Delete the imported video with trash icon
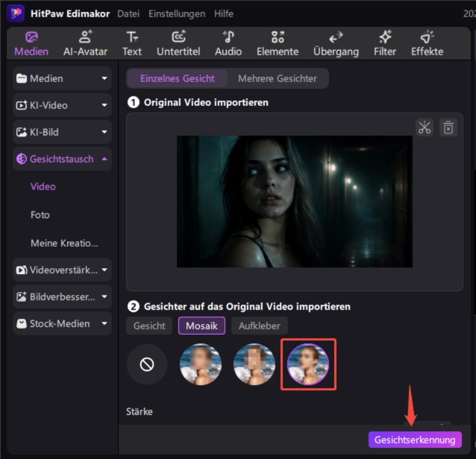 [x=448, y=127]
